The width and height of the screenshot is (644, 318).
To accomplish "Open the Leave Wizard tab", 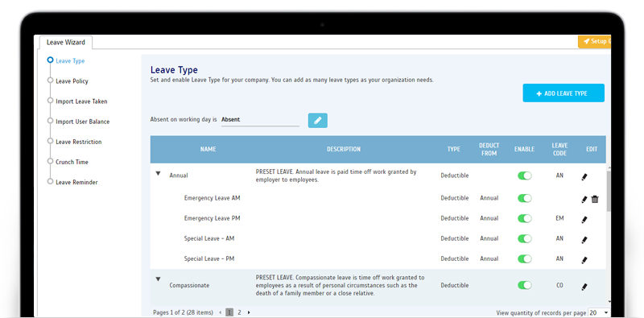I will click(66, 43).
